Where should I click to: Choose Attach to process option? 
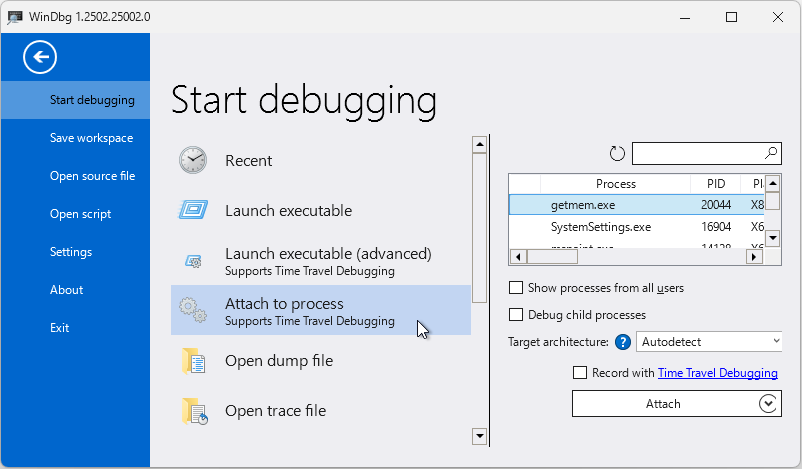coord(321,310)
